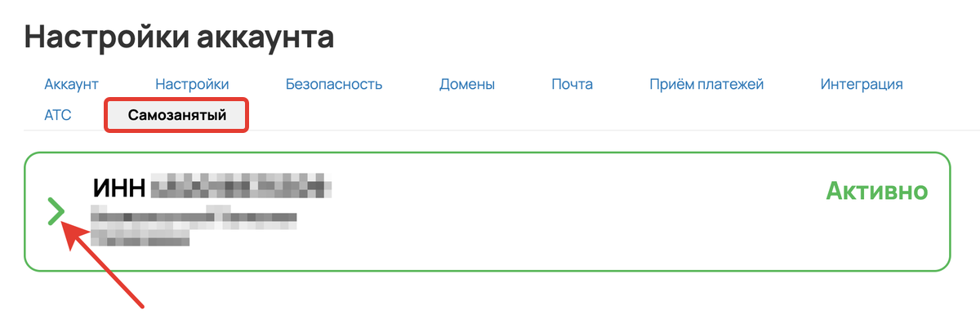Expand the ИНН card with green chevron

56,211
